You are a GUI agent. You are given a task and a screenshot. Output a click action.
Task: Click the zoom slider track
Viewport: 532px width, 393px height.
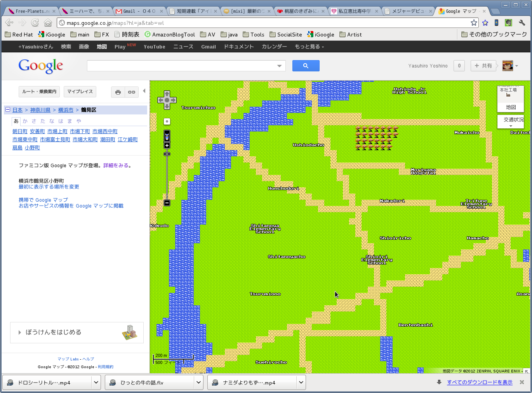(167, 178)
